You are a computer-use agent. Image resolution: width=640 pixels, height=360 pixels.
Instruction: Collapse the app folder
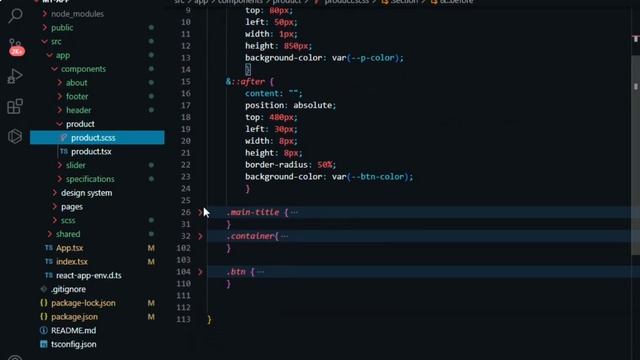pyautogui.click(x=49, y=55)
